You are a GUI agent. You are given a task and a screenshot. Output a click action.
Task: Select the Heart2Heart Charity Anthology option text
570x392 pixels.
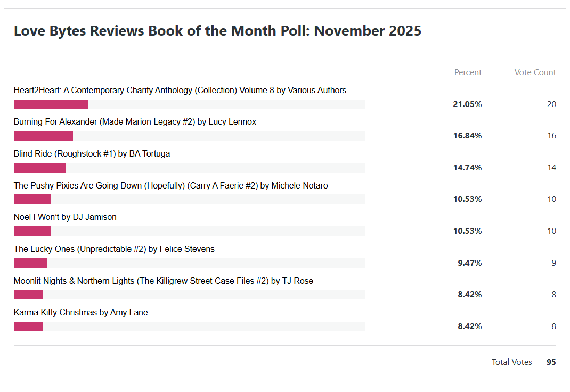tap(180, 91)
